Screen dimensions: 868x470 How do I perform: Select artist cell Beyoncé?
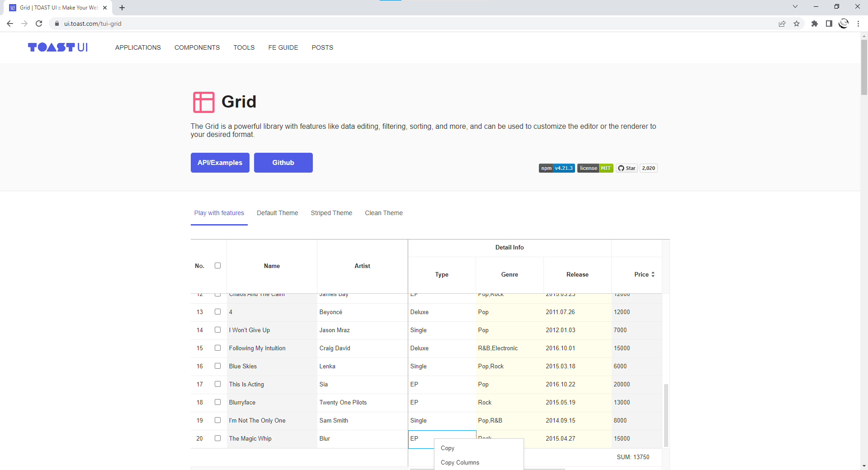click(x=362, y=312)
